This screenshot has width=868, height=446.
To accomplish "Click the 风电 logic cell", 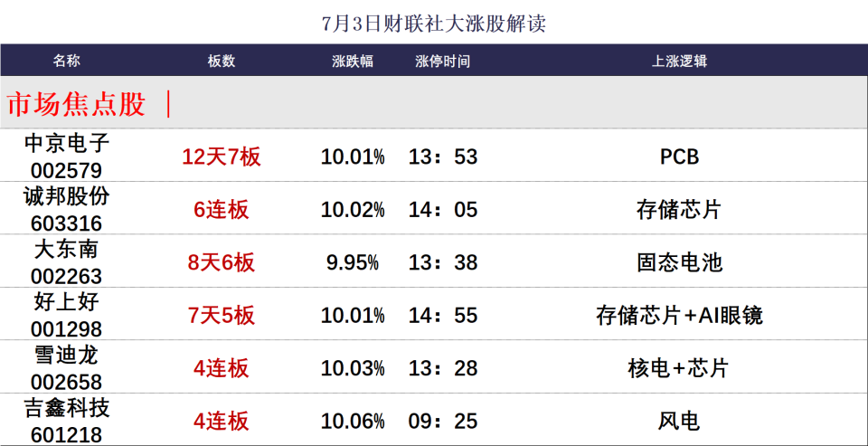I will point(680,422).
